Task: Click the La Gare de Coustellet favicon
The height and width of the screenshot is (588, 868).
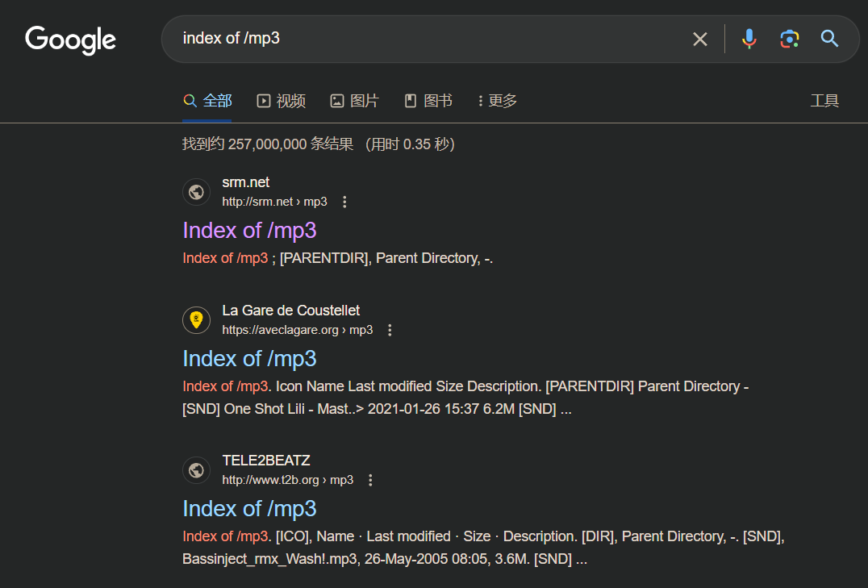Action: tap(197, 320)
